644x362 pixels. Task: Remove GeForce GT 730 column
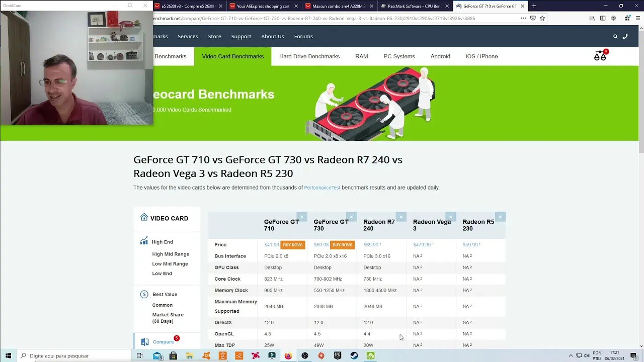(351, 217)
